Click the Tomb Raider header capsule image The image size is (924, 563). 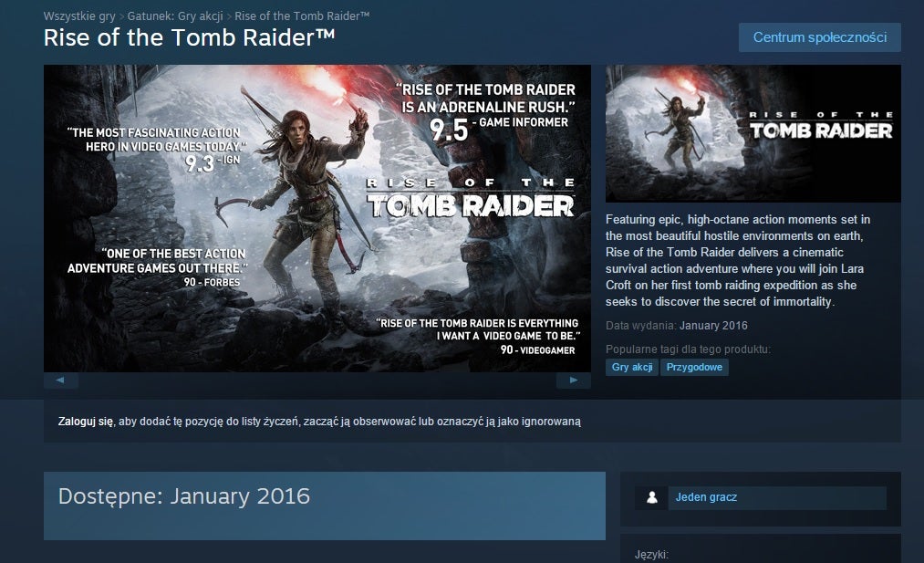coord(753,133)
